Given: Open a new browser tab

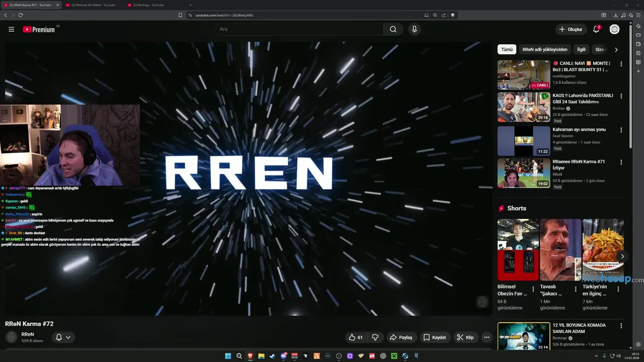Looking at the screenshot, I should (x=190, y=5).
